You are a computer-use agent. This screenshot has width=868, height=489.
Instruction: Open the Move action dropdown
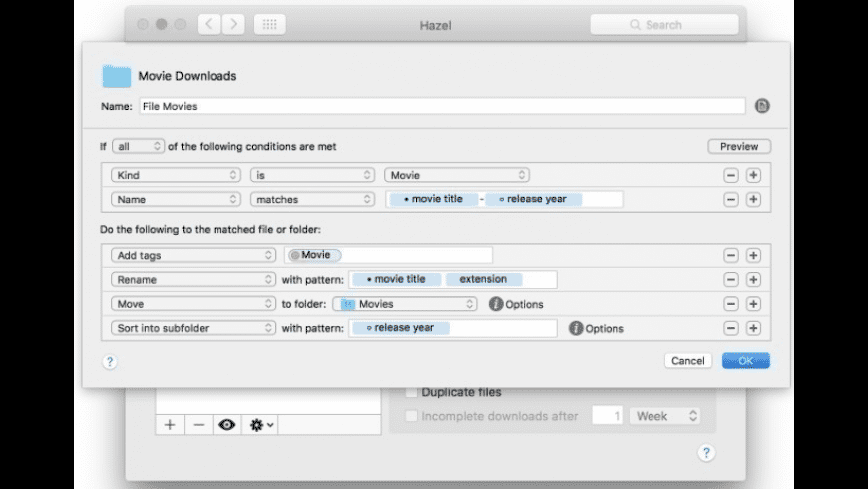click(x=193, y=304)
